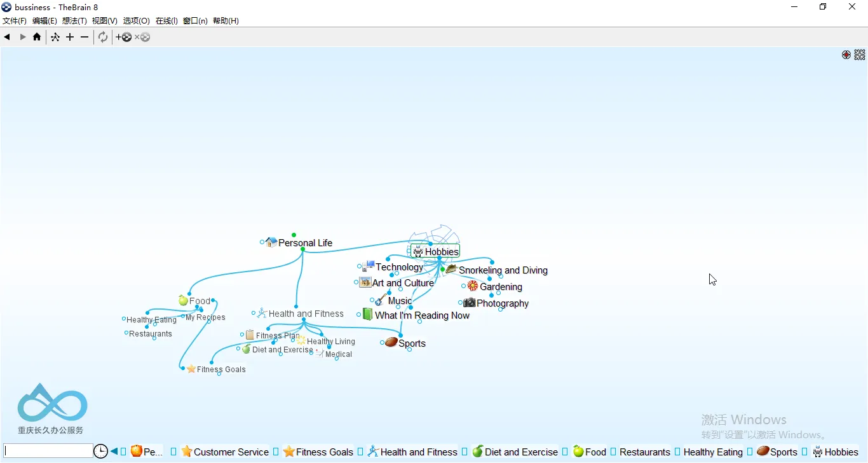Screen dimensions: 868x463
Task: Open the 选项(O) menu
Action: (x=137, y=21)
